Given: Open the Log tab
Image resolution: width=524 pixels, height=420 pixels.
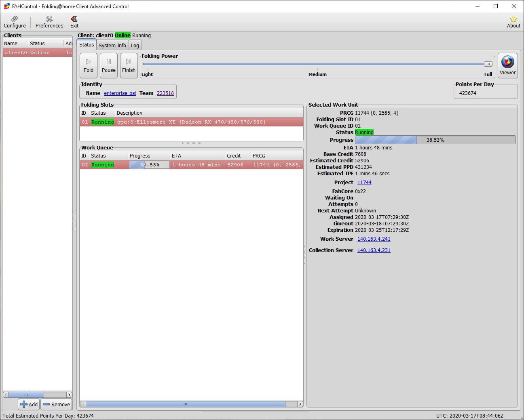Looking at the screenshot, I should tap(135, 45).
